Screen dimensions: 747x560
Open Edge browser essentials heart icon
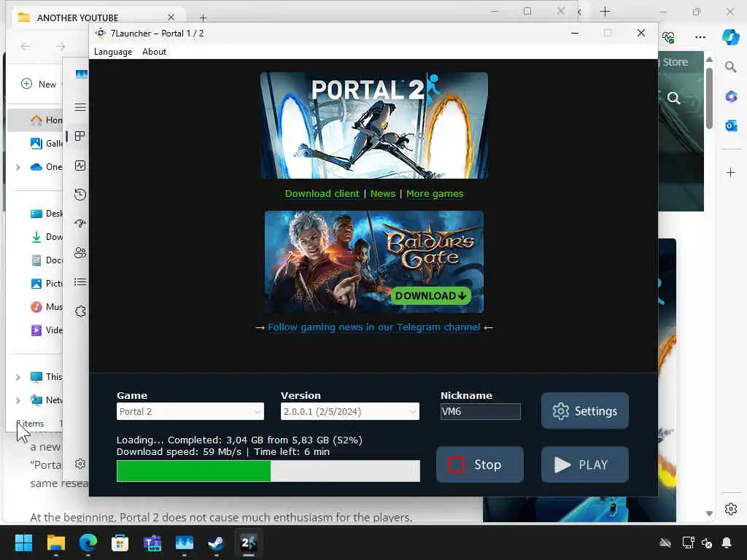click(x=668, y=36)
